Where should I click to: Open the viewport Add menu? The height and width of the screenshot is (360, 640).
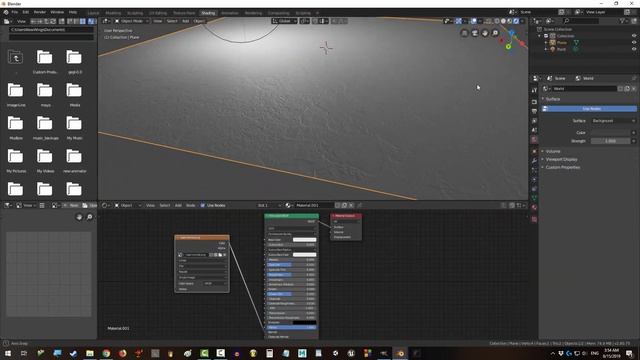coord(185,21)
